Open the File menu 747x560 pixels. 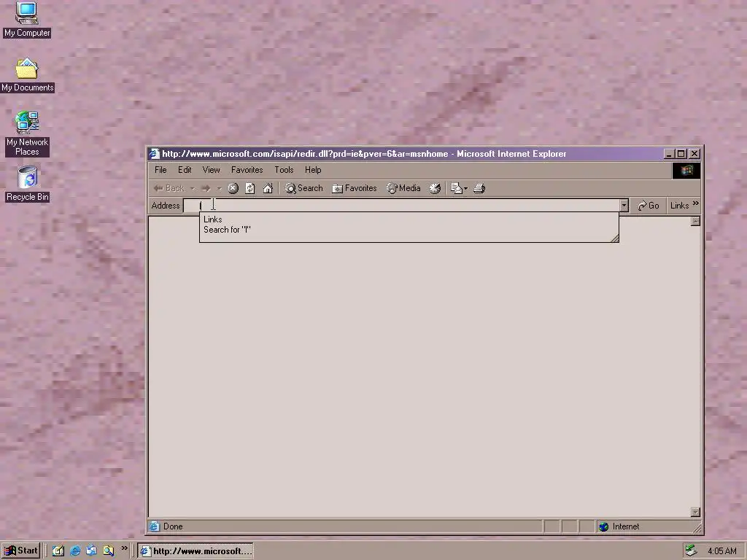coord(160,170)
